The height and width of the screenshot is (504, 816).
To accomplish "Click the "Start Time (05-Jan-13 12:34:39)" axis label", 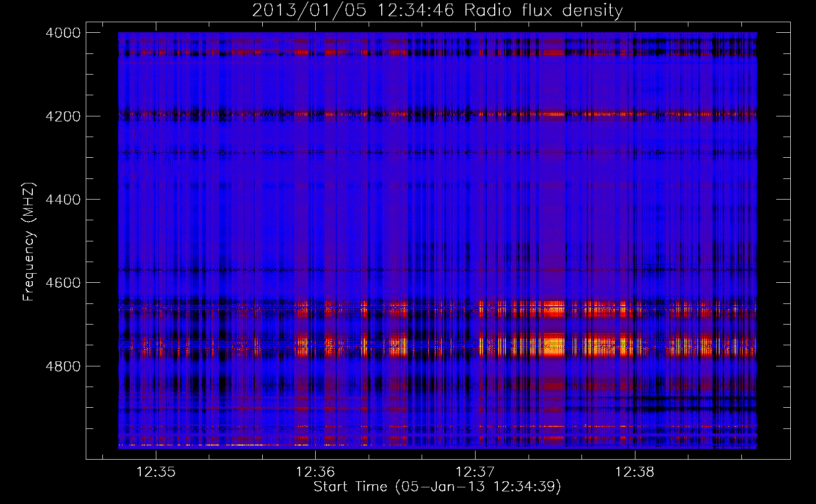I will coord(437,487).
